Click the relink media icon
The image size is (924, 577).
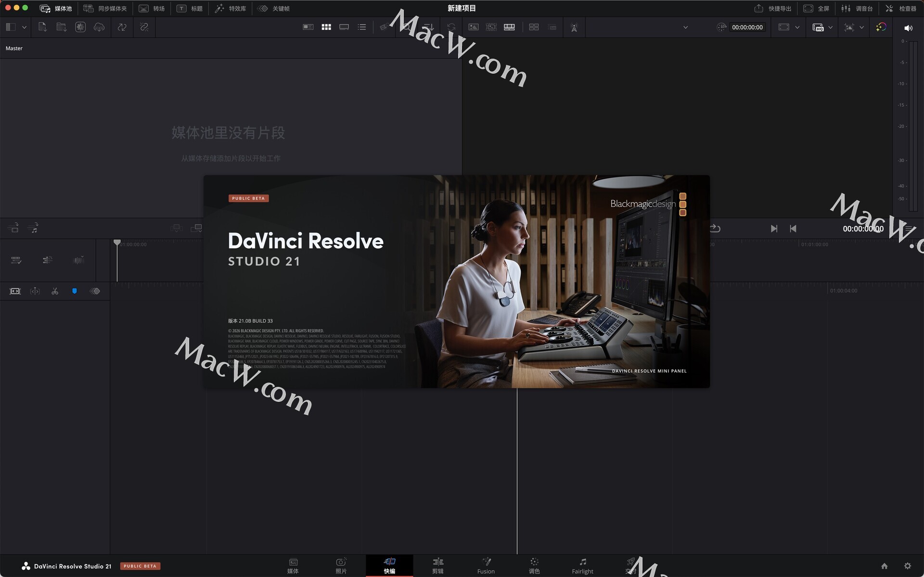click(144, 27)
